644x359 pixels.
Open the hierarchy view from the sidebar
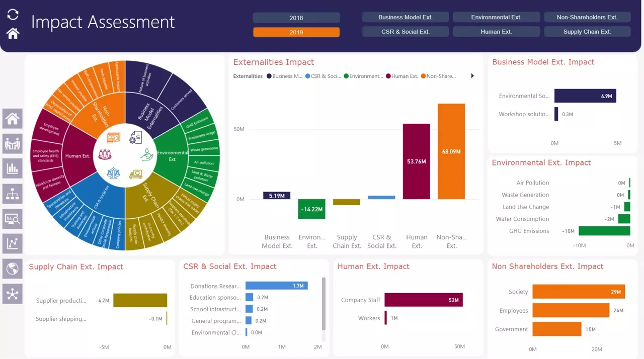pyautogui.click(x=12, y=193)
